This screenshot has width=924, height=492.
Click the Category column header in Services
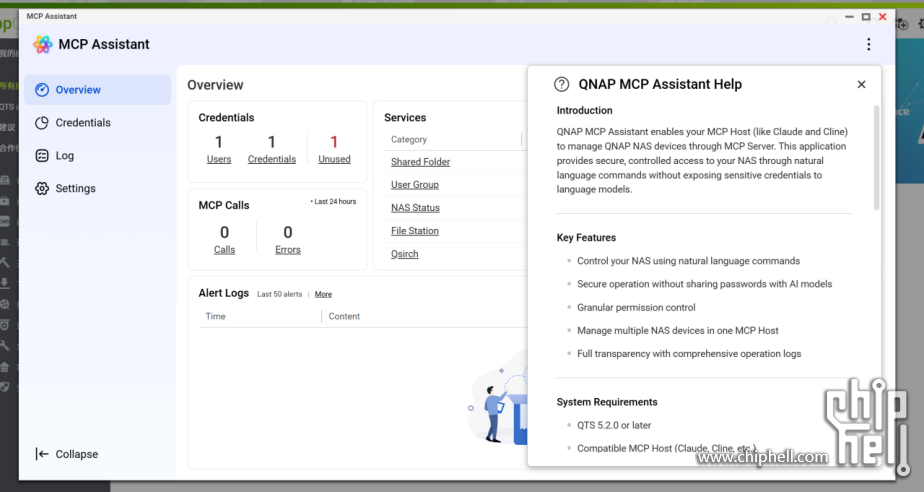pyautogui.click(x=409, y=140)
